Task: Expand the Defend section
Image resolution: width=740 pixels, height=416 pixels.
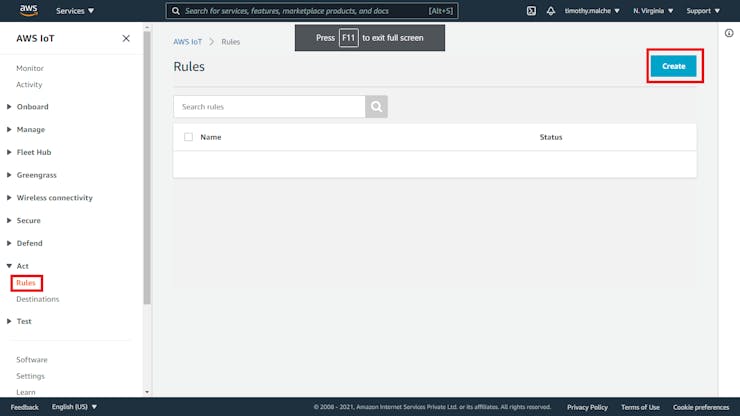Action: coord(25,243)
